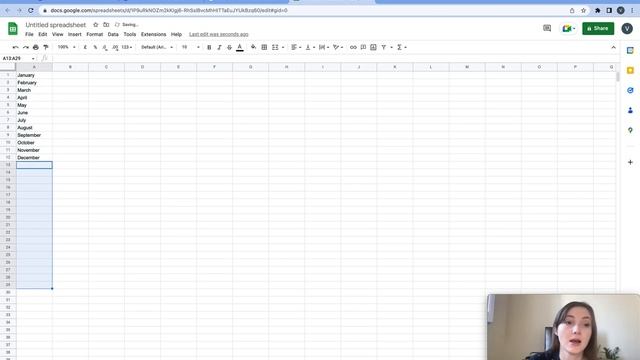
Task: Open the Borders tool
Action: click(x=264, y=47)
